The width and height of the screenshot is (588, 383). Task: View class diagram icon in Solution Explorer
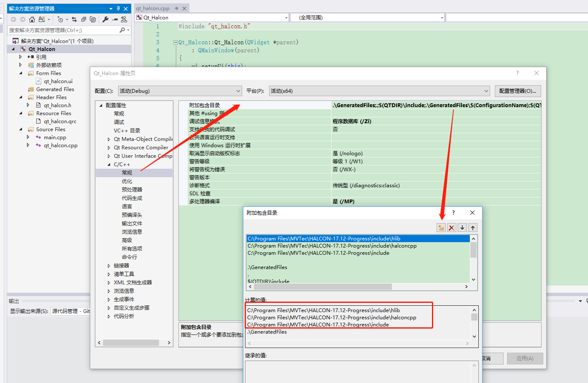point(124,19)
